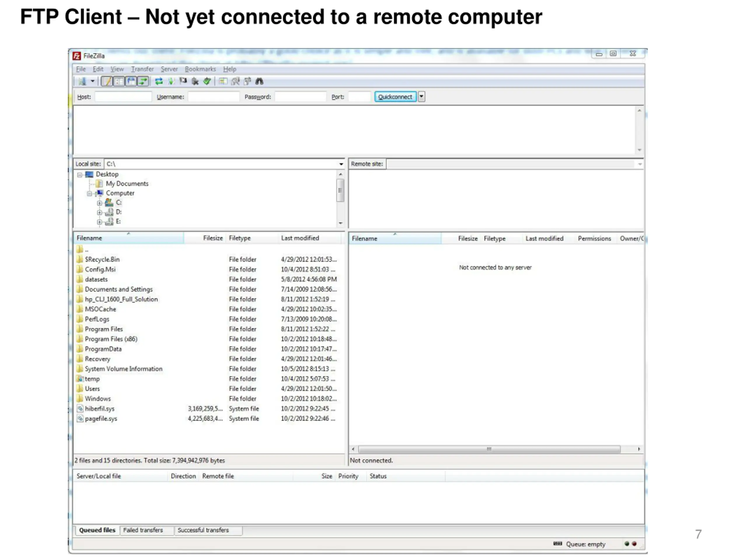The height and width of the screenshot is (560, 747).
Task: Select the datasets folder icon
Action: click(80, 279)
